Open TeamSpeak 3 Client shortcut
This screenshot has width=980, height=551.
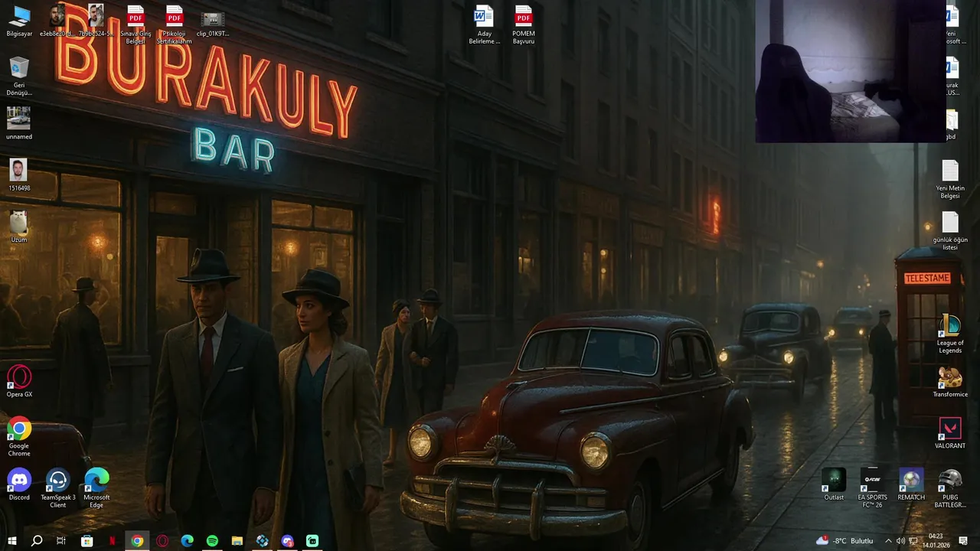(58, 487)
